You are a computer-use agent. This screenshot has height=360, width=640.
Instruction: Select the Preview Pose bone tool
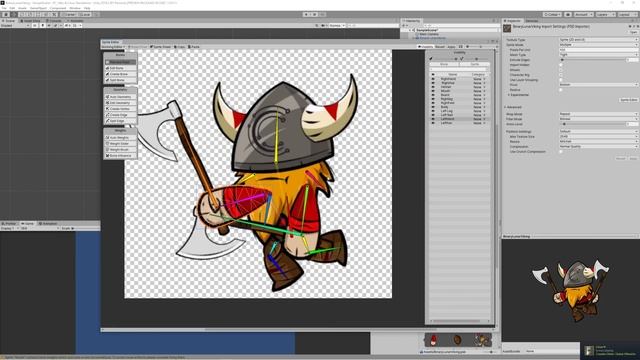pyautogui.click(x=120, y=62)
